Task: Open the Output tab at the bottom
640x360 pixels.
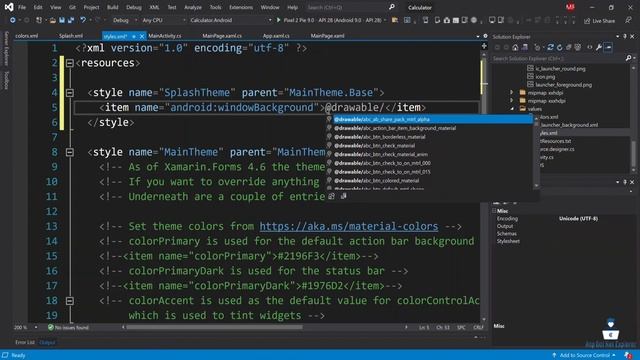Action: (47, 342)
